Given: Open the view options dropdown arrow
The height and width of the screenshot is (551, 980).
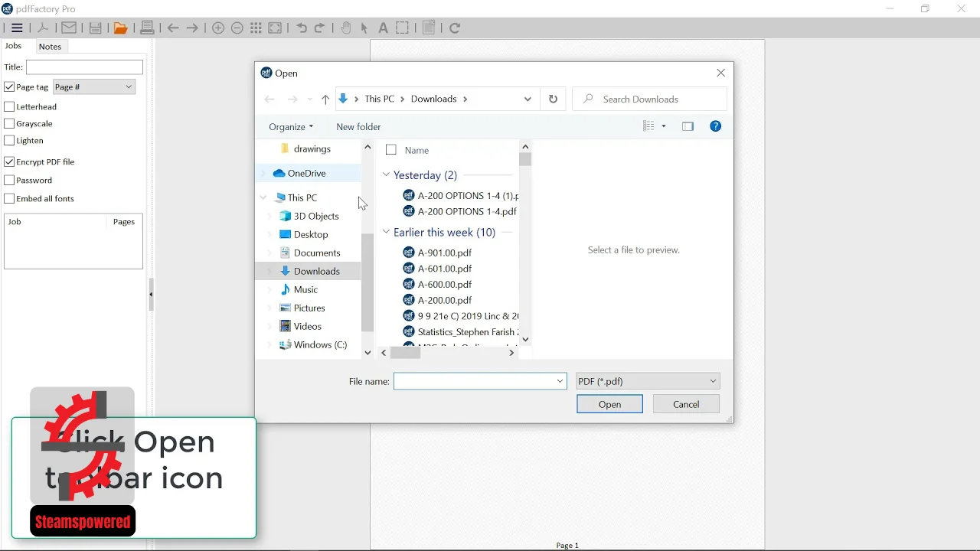Looking at the screenshot, I should [665, 126].
